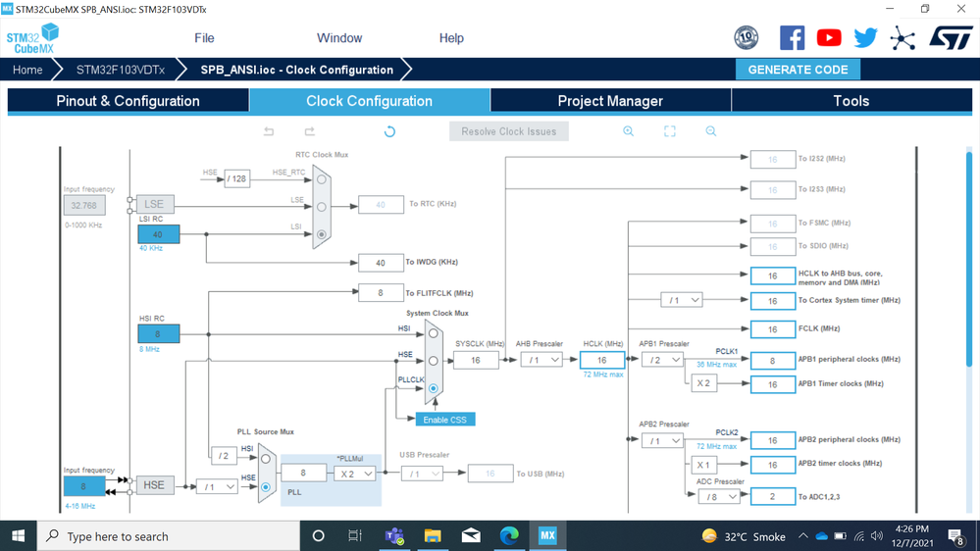Select LSI in RTC Clock Mux

coord(321,234)
